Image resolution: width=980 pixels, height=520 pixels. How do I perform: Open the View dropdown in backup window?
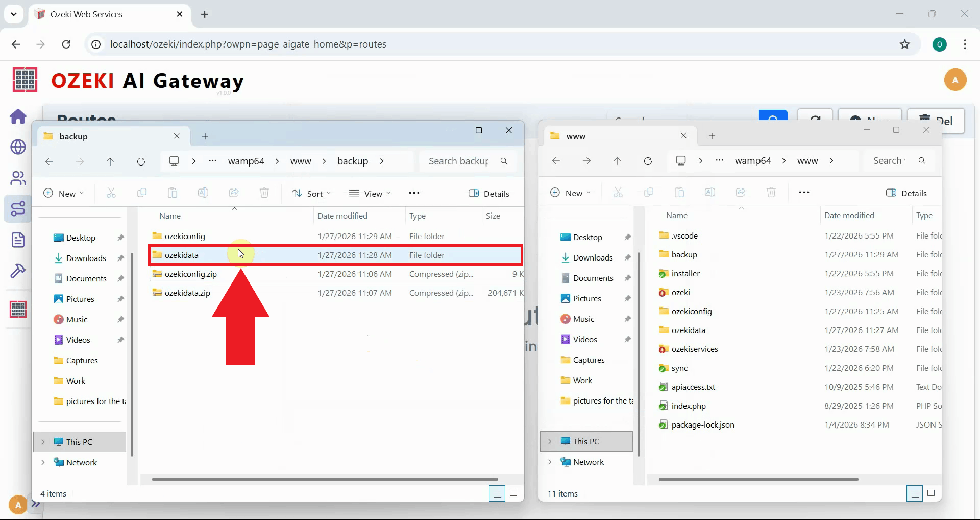click(x=370, y=194)
